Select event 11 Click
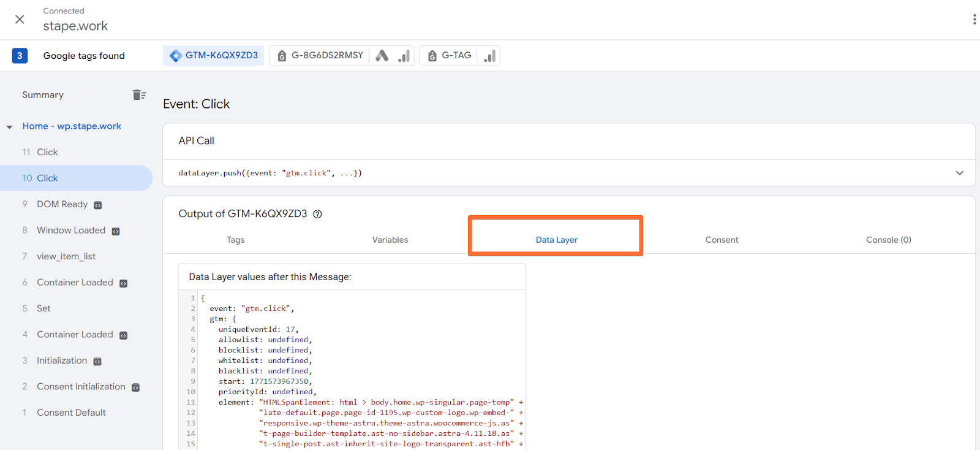The width and height of the screenshot is (980, 450). pos(76,152)
